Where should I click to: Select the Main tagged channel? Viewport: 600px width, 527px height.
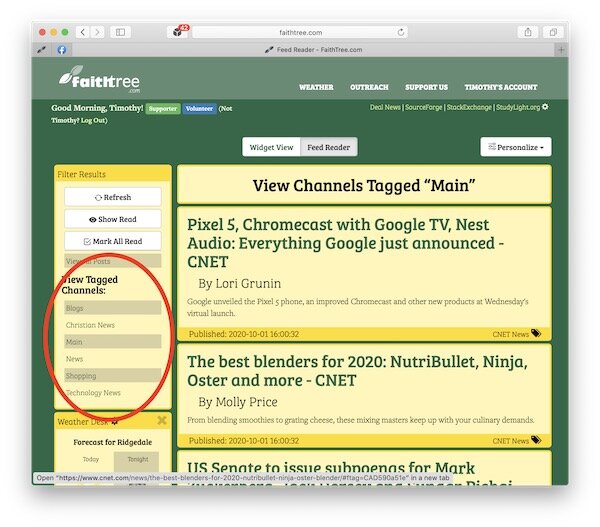(113, 342)
